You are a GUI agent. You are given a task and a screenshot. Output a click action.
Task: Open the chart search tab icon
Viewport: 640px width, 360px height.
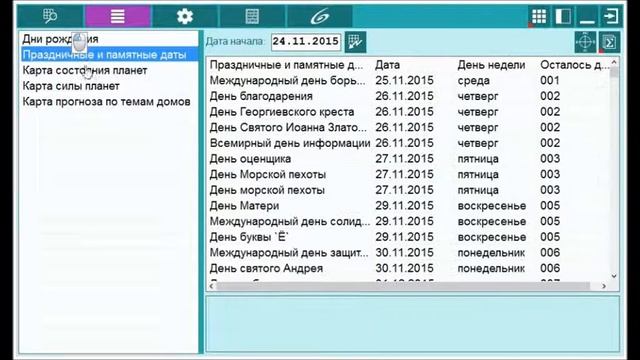coord(50,16)
